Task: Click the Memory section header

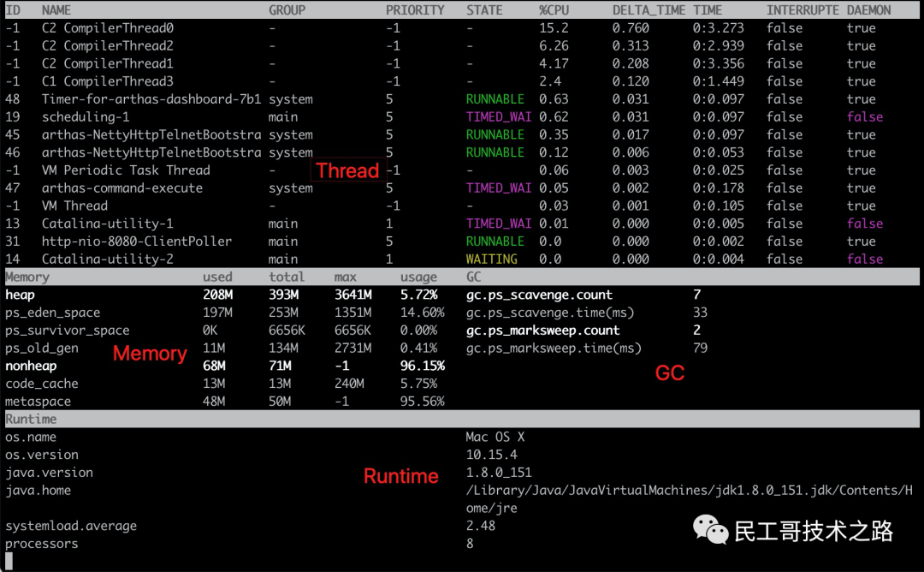Action: (x=27, y=277)
